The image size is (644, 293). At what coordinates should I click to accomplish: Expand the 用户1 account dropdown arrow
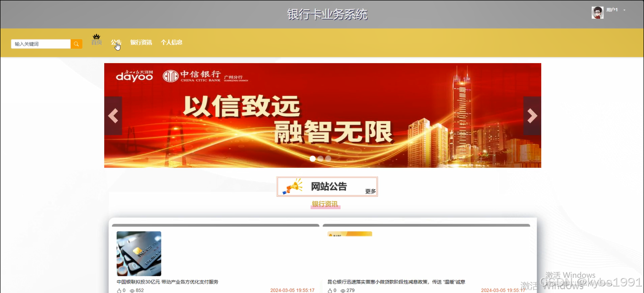tap(625, 10)
